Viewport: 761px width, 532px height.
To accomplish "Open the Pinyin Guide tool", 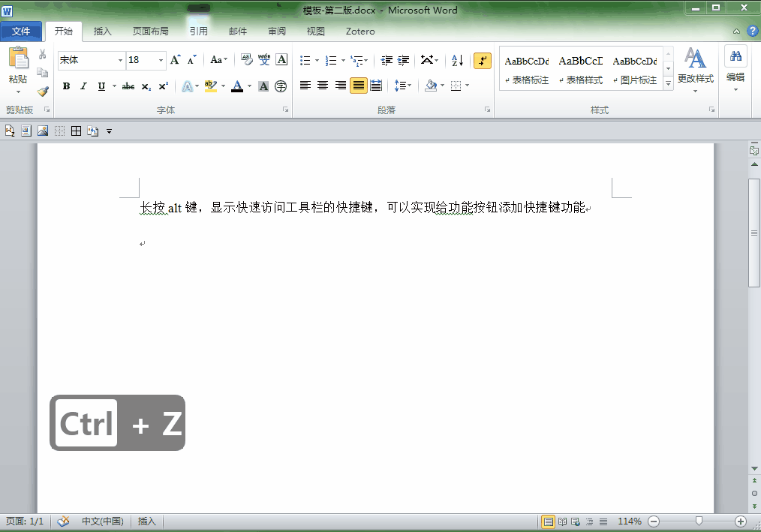I will (x=263, y=59).
